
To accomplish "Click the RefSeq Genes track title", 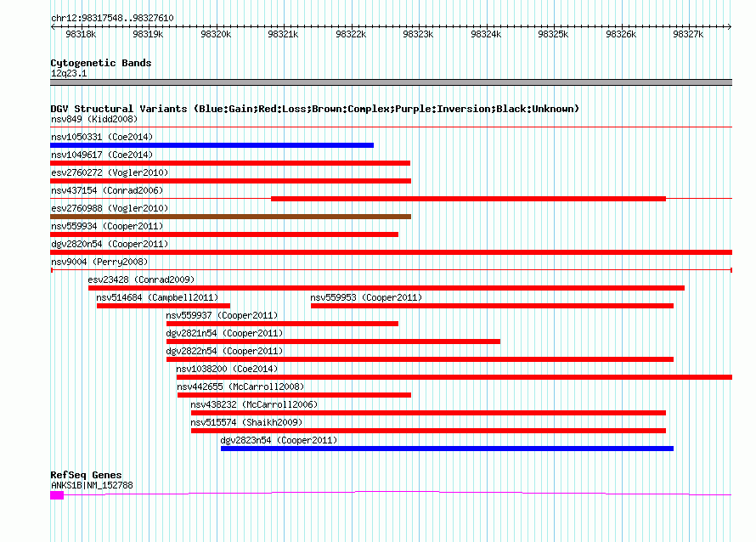I will click(86, 475).
